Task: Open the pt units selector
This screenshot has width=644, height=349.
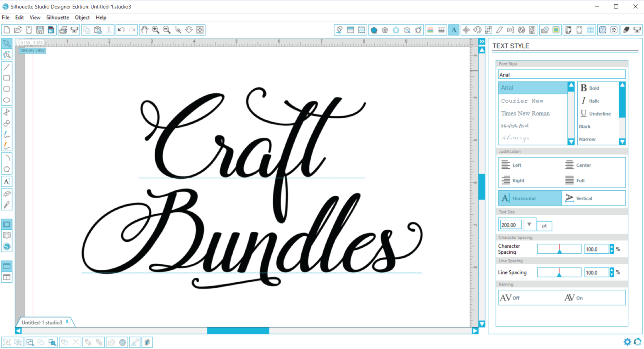Action: (544, 226)
